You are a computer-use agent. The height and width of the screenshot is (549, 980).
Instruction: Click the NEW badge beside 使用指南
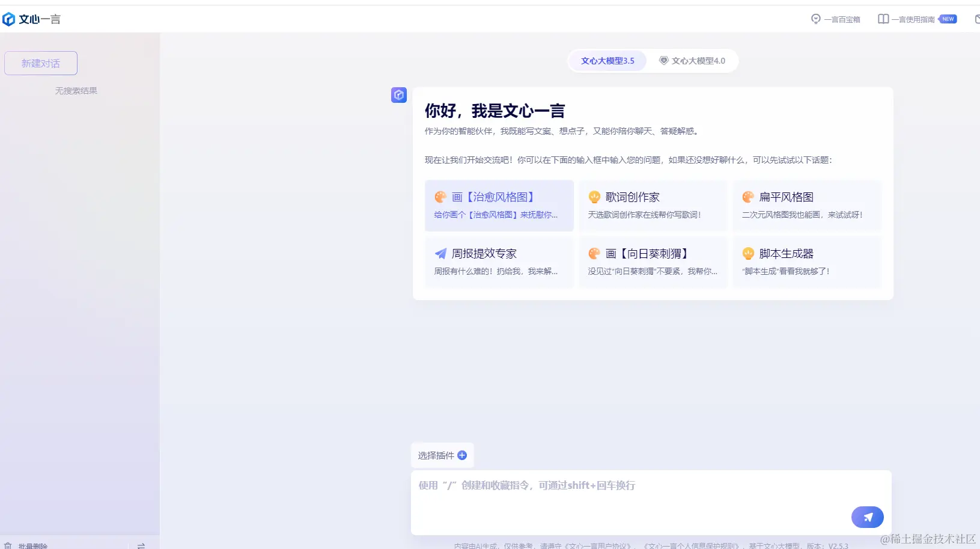(x=948, y=19)
